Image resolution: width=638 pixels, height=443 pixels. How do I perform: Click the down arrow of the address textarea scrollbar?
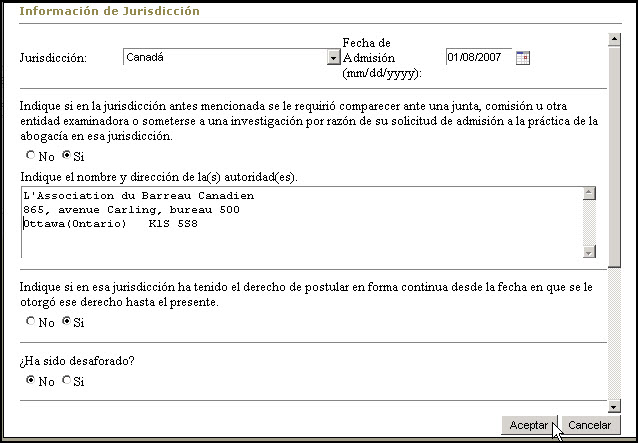pos(589,251)
